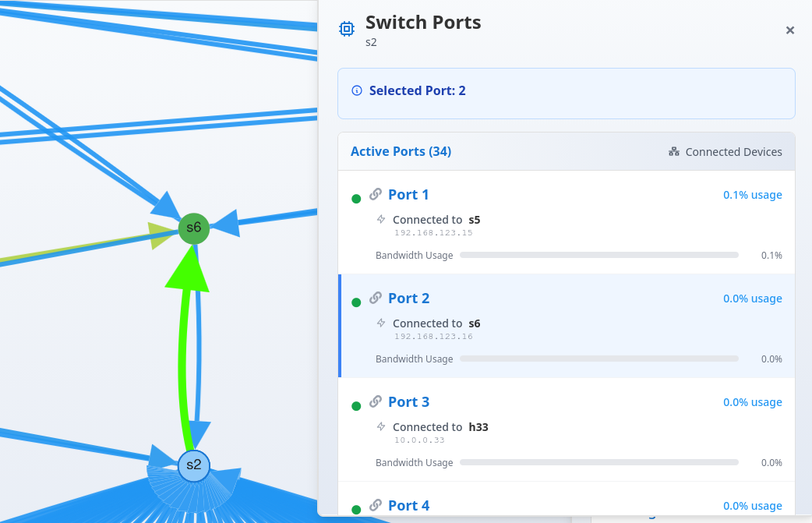Click the link icon beside Port 4

tap(375, 506)
